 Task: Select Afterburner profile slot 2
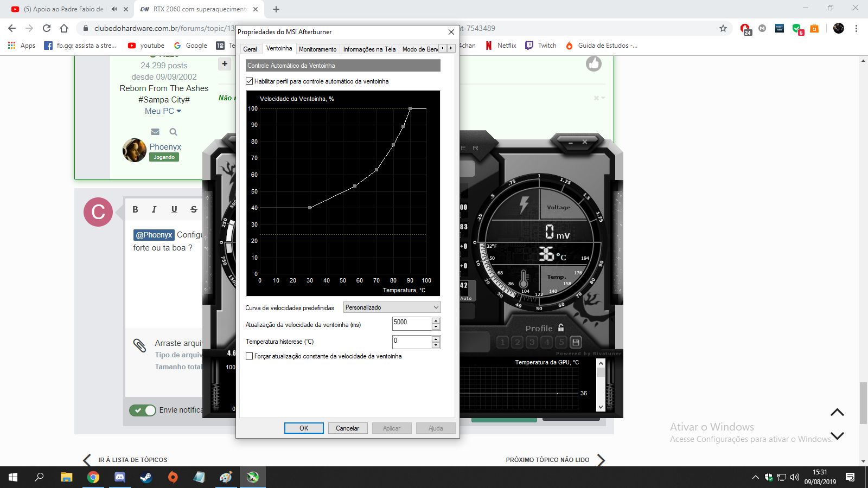(x=518, y=342)
